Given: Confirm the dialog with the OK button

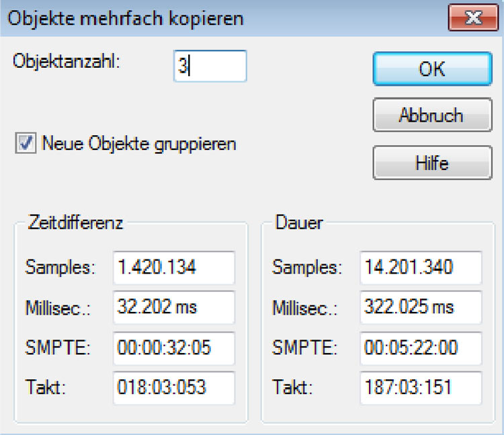Looking at the screenshot, I should click(432, 69).
